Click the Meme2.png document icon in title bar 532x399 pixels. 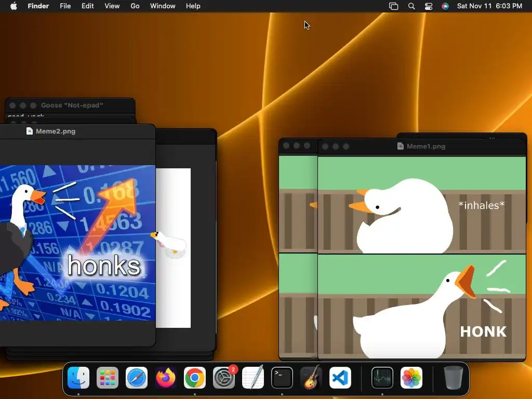click(30, 131)
